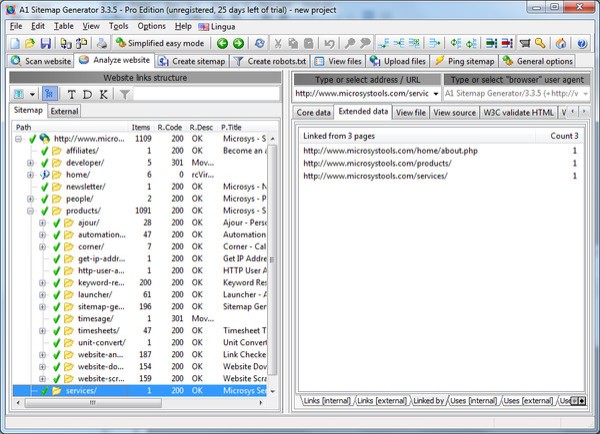Image resolution: width=600 pixels, height=434 pixels.
Task: Click the K keywords column icon
Action: pyautogui.click(x=103, y=94)
